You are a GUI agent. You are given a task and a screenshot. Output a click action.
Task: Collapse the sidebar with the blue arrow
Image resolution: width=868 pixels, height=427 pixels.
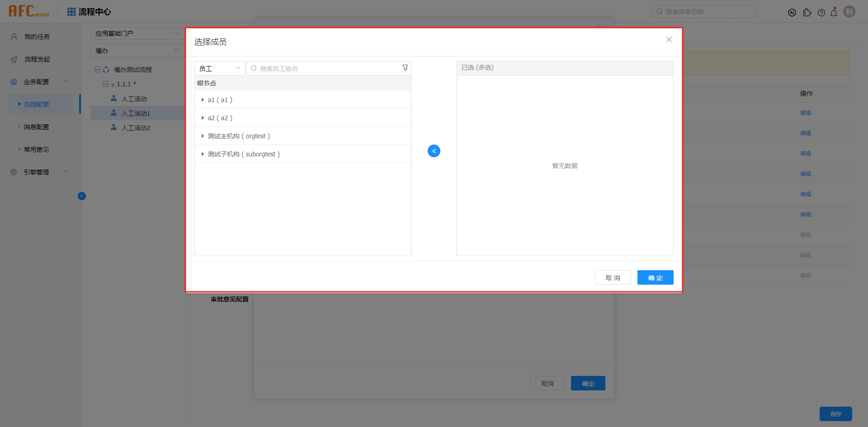tap(82, 196)
